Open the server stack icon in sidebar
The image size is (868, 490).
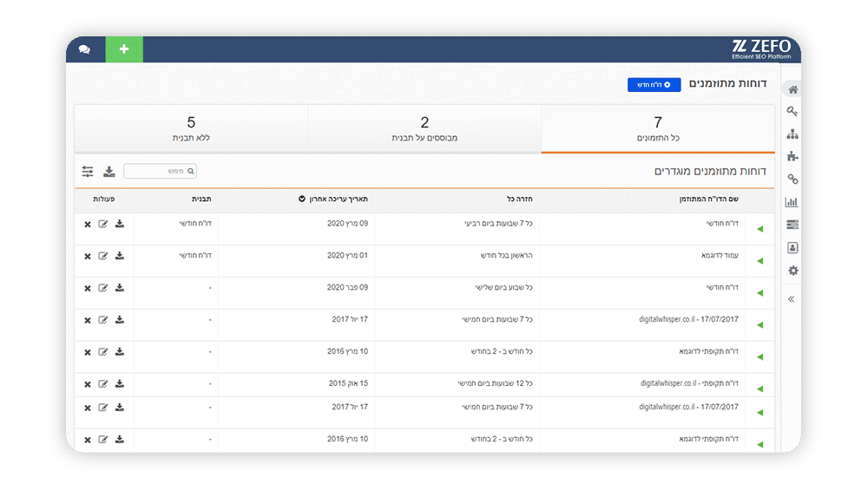pyautogui.click(x=792, y=225)
